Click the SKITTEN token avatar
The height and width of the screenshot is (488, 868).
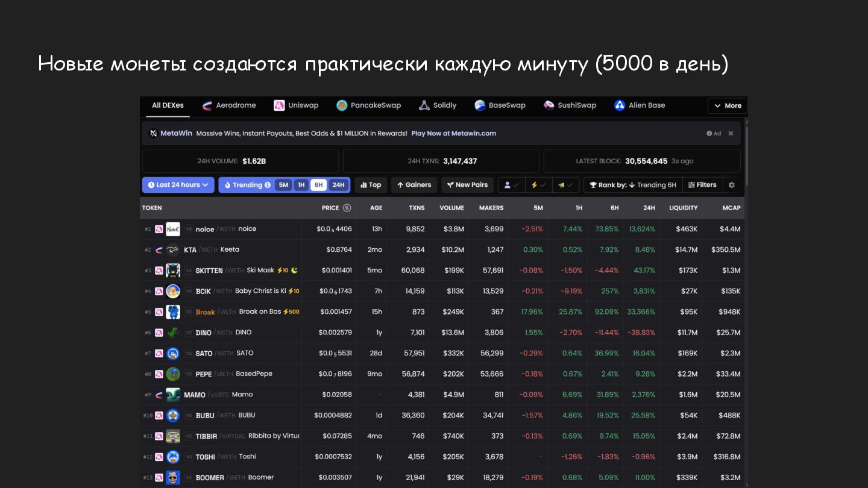pos(173,271)
